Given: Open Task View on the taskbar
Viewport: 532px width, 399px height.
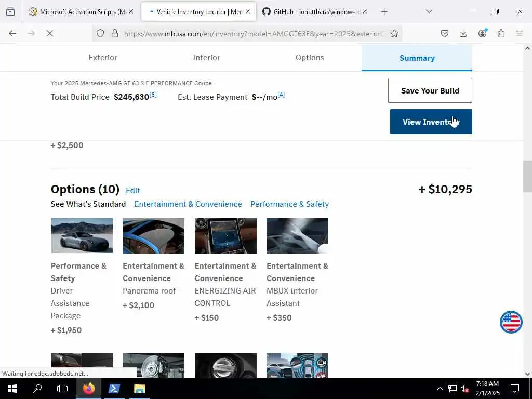Looking at the screenshot, I should [x=62, y=389].
